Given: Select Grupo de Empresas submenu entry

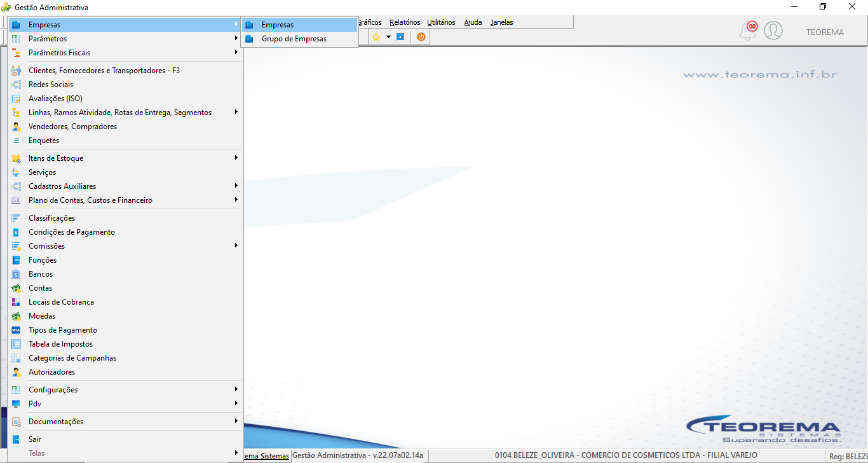Looking at the screenshot, I should (299, 39).
